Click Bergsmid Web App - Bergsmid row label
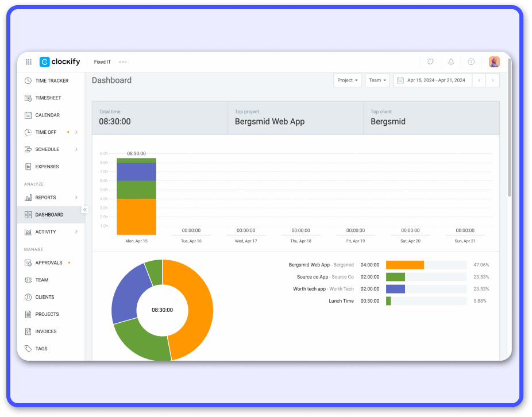 pos(321,265)
